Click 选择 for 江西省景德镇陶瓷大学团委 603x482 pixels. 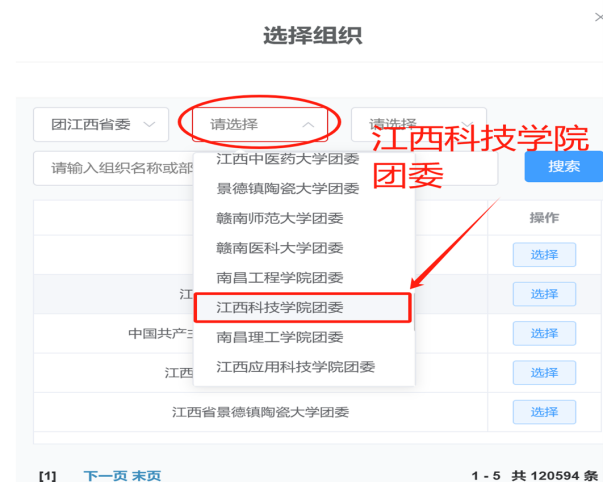544,412
